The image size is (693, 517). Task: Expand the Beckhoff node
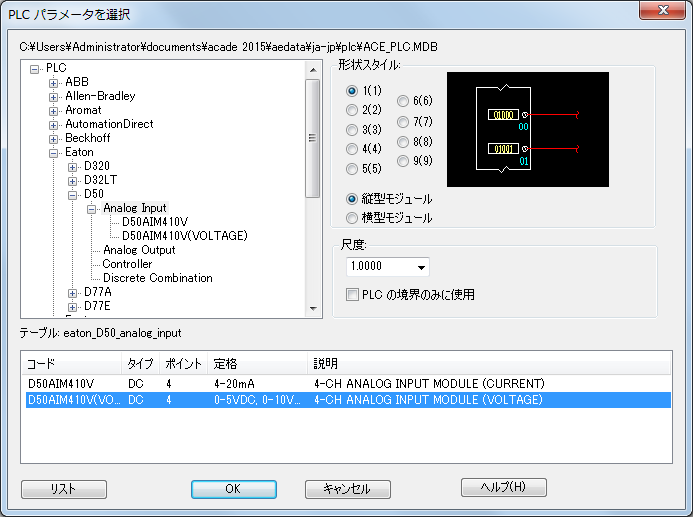point(53,139)
